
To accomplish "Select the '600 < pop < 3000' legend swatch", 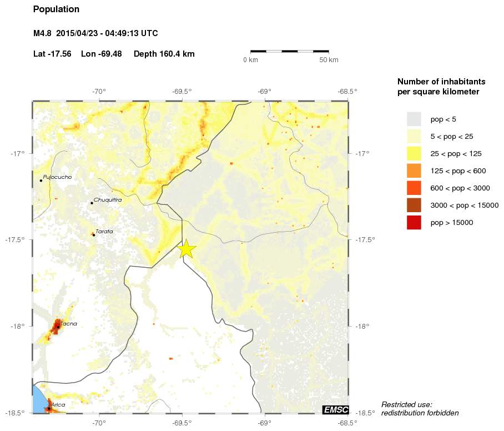I will [x=414, y=188].
